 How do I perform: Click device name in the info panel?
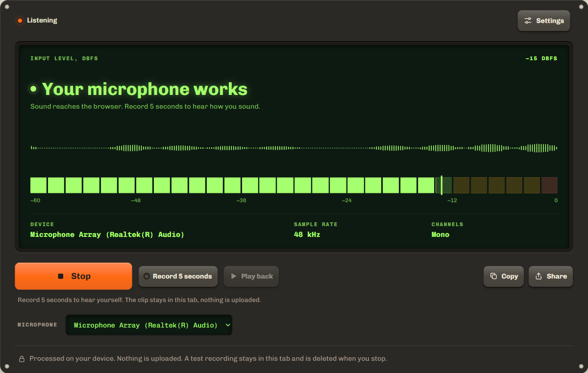point(107,234)
